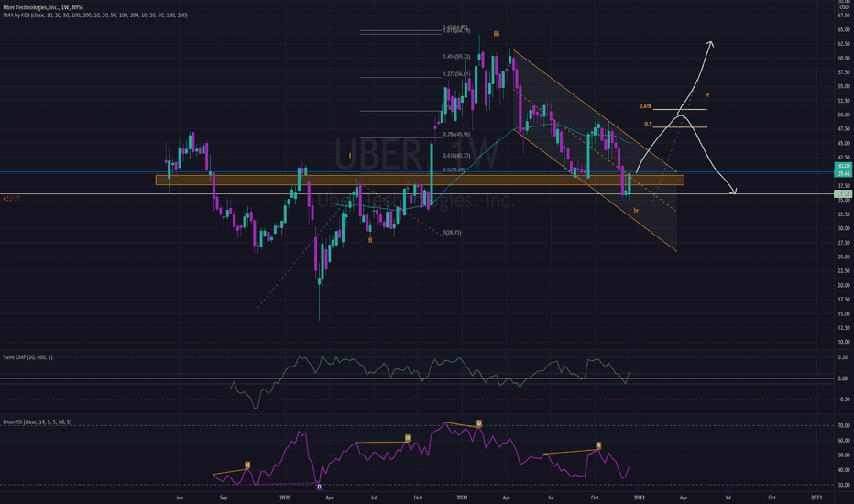This screenshot has width=854, height=504.
Task: Click the 2020 label on the time axis
Action: coord(285,498)
